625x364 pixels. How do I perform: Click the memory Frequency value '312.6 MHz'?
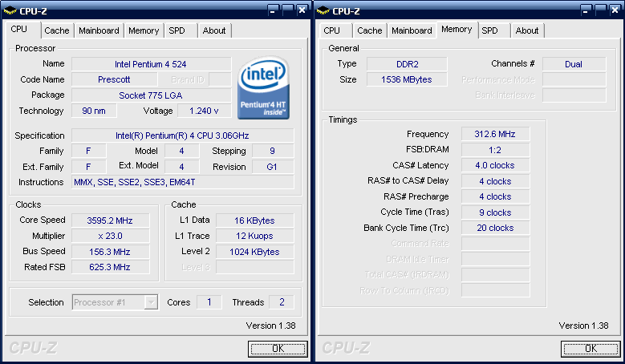point(496,134)
